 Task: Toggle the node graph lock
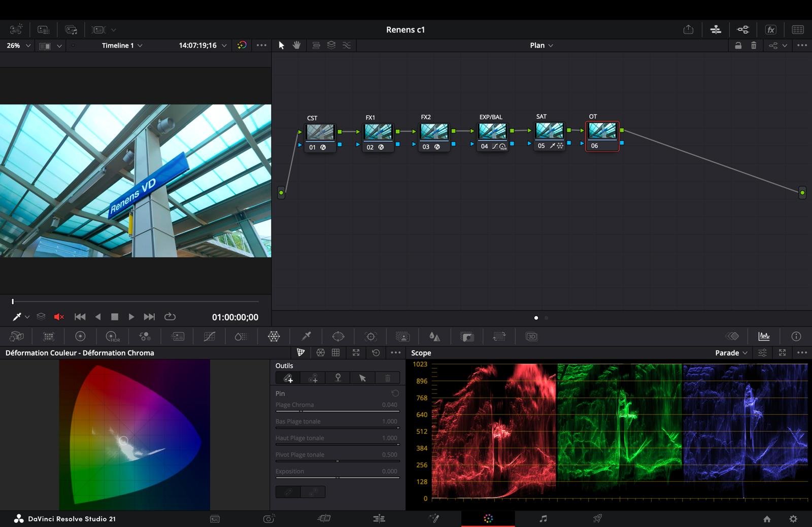738,45
